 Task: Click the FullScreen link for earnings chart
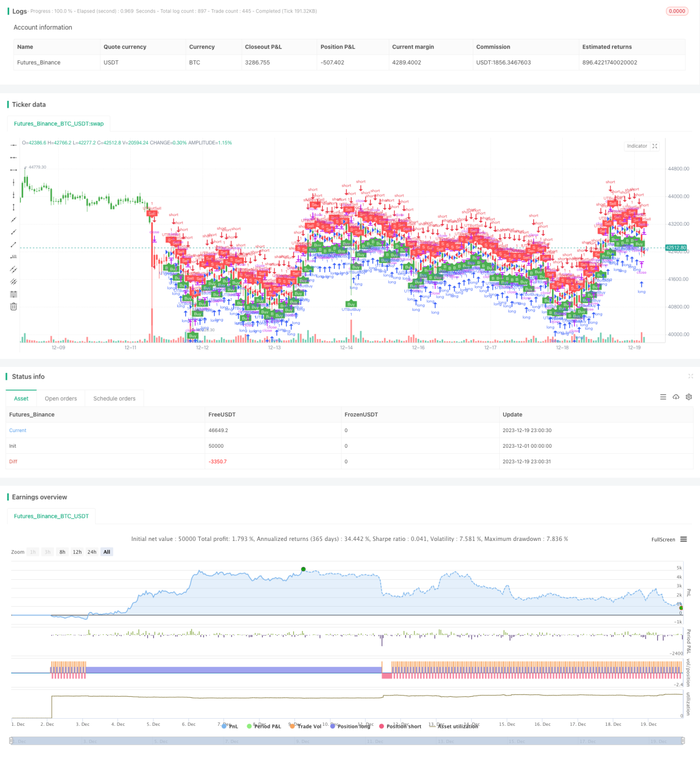coord(663,539)
